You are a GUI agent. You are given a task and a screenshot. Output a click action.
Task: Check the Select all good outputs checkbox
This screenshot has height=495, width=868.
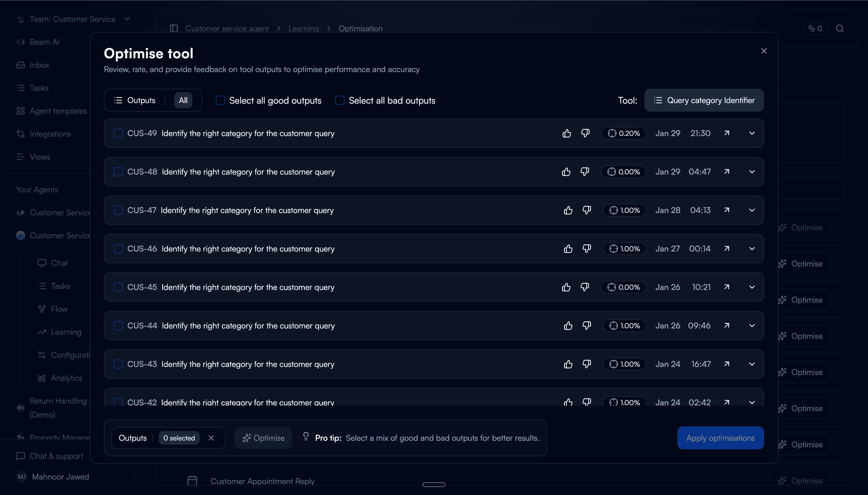click(220, 100)
